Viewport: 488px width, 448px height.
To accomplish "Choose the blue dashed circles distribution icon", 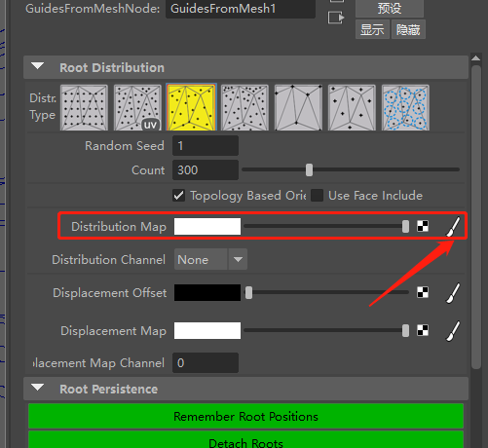I will tap(405, 107).
